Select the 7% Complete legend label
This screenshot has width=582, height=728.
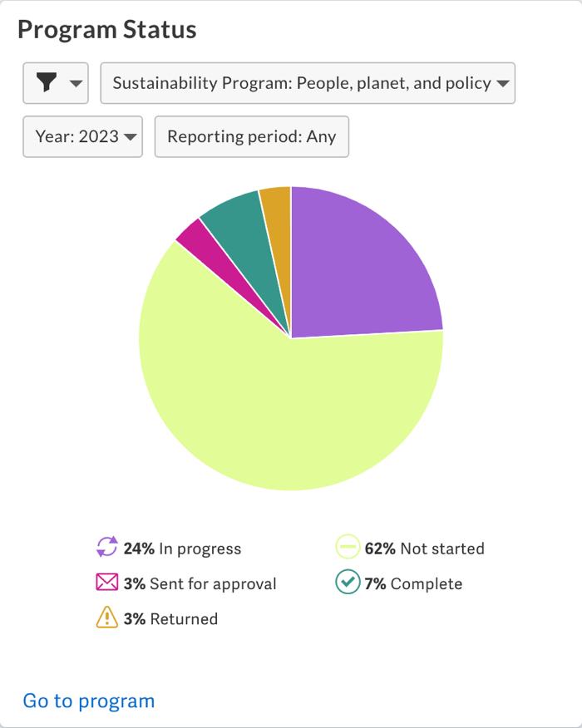pos(412,583)
